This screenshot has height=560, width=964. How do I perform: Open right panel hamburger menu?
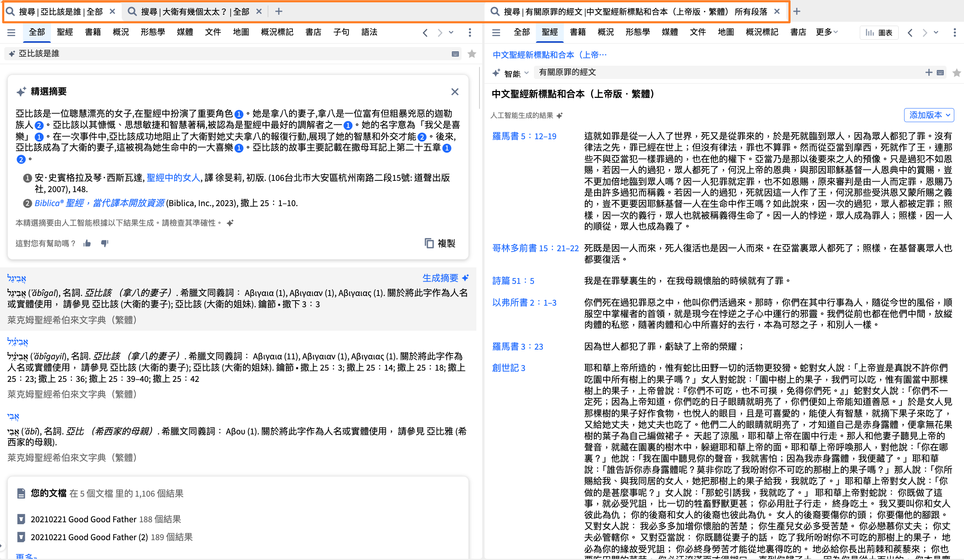click(496, 33)
